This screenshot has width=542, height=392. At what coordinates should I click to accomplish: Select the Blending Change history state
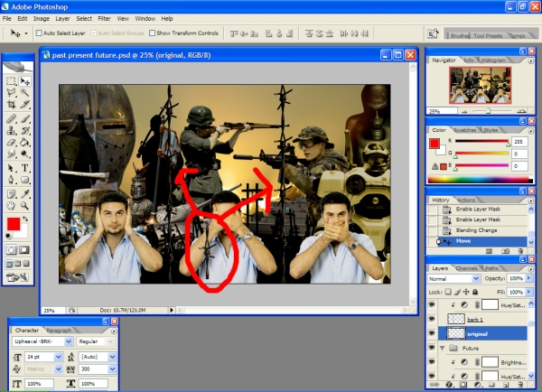coord(478,230)
